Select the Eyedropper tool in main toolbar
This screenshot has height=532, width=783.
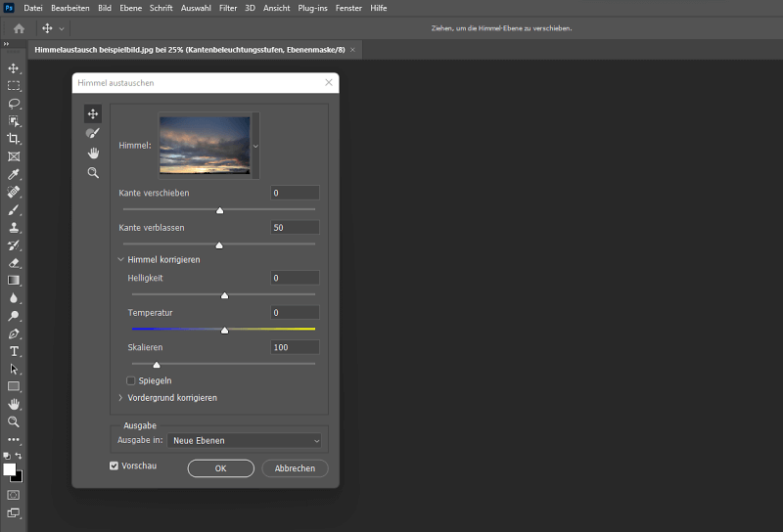pyautogui.click(x=14, y=174)
